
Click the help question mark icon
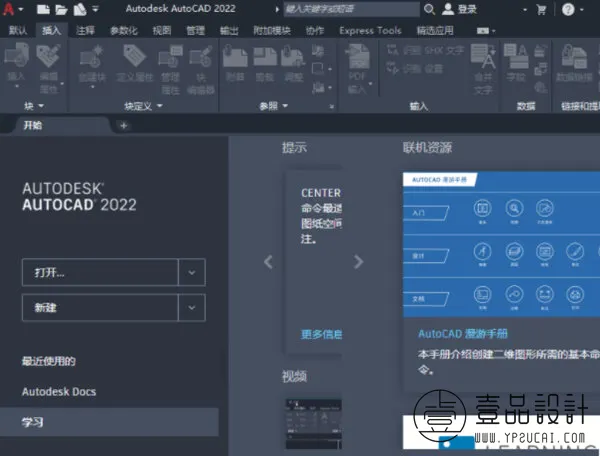point(568,9)
